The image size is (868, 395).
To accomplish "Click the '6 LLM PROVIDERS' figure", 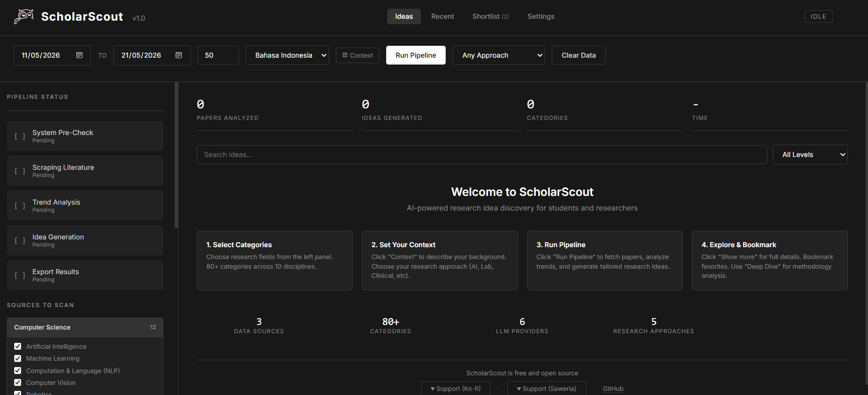I will (x=522, y=326).
